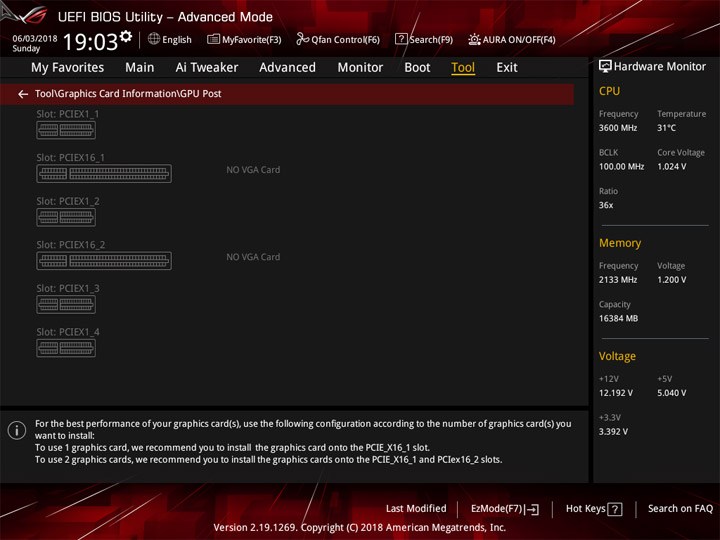Screen dimensions: 720x540
Task: Click the English language button
Action: pos(170,39)
